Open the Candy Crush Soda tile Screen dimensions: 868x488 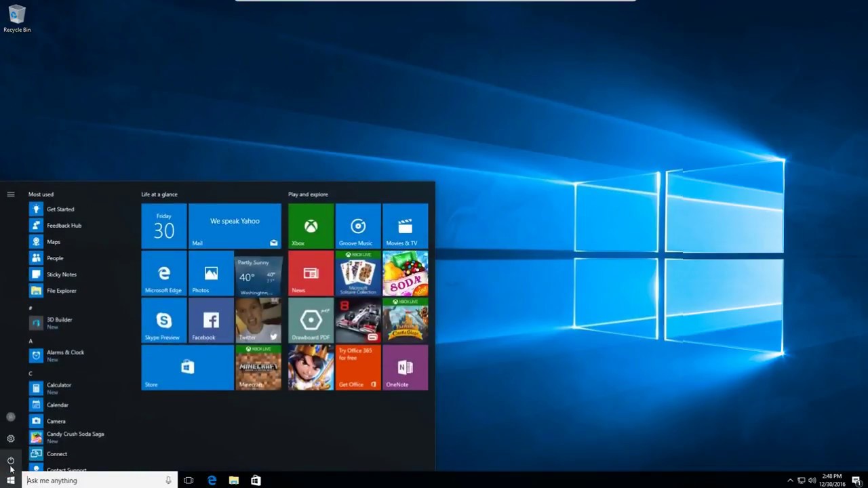pyautogui.click(x=406, y=273)
